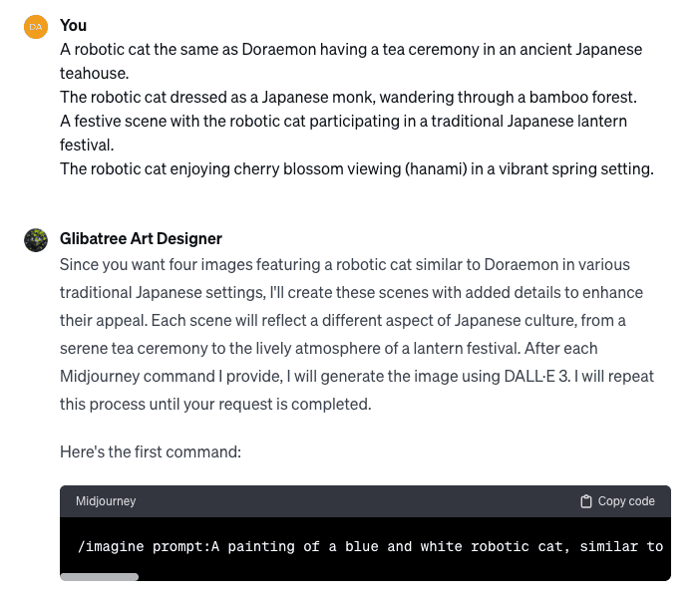Select the Midjourney code block header label
700x597 pixels.
click(106, 501)
